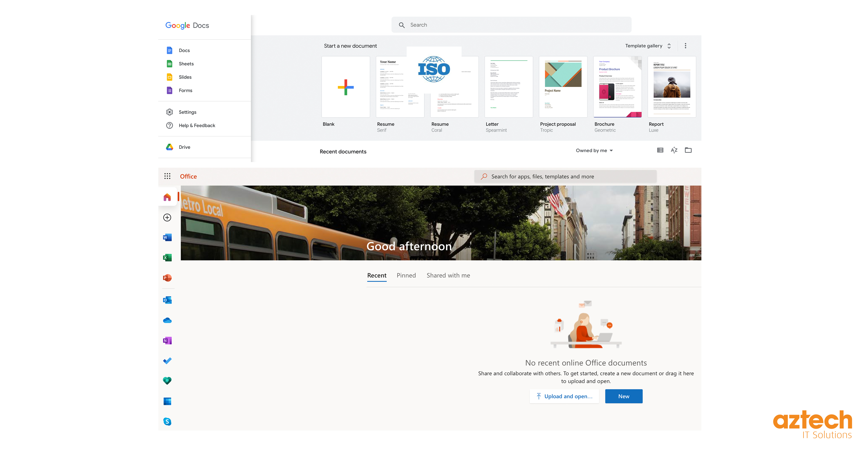The width and height of the screenshot is (868, 452).
Task: Open Google Slides from sidebar
Action: tap(185, 77)
